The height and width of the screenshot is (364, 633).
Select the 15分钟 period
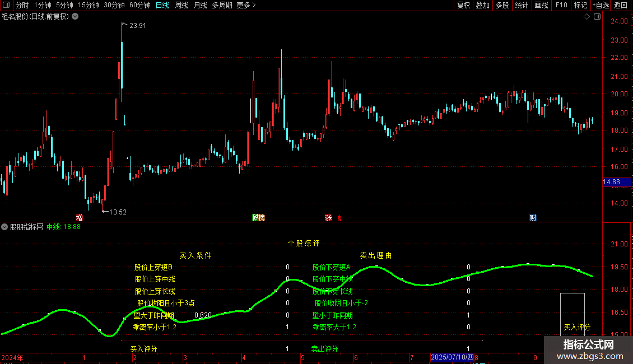89,5
